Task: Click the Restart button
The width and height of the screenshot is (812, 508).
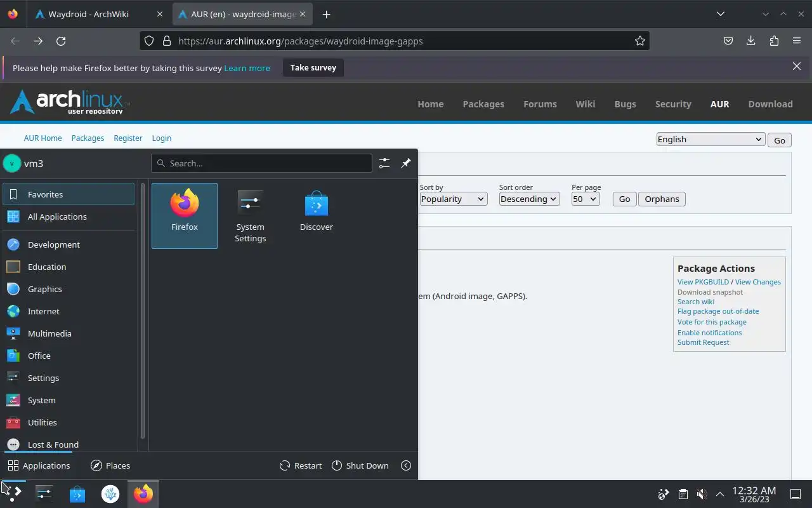Action: pyautogui.click(x=301, y=465)
